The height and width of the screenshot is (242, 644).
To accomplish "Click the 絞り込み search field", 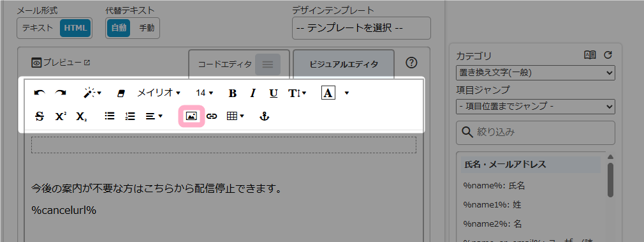I will [x=535, y=133].
